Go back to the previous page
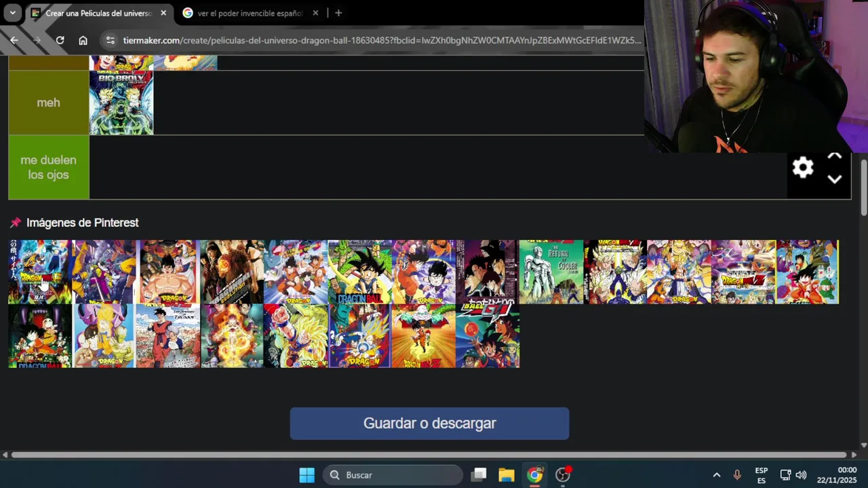This screenshot has height=488, width=868. [14, 40]
